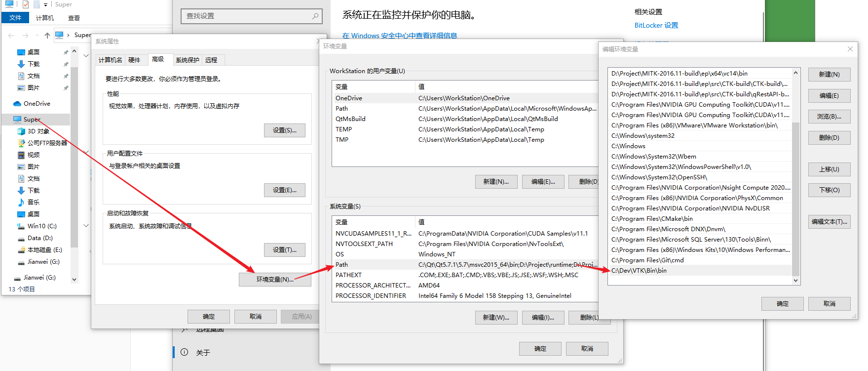This screenshot has width=868, height=371.
Task: Click inside the 查找设置 search field
Action: point(251,16)
